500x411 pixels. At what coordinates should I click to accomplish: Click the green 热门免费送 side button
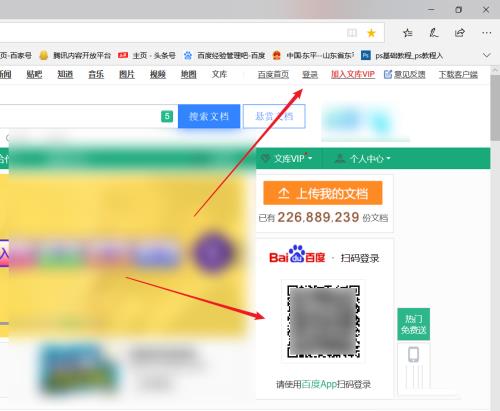click(x=414, y=324)
